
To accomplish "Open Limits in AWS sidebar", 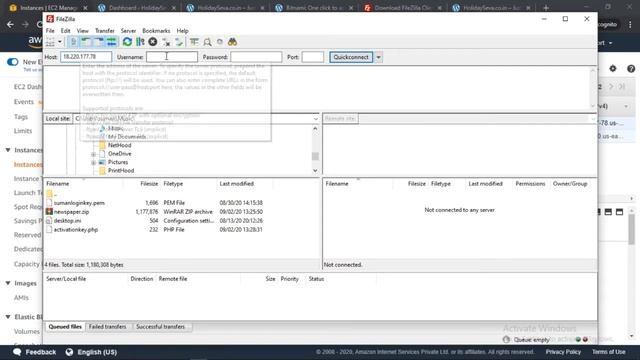I will (23, 131).
